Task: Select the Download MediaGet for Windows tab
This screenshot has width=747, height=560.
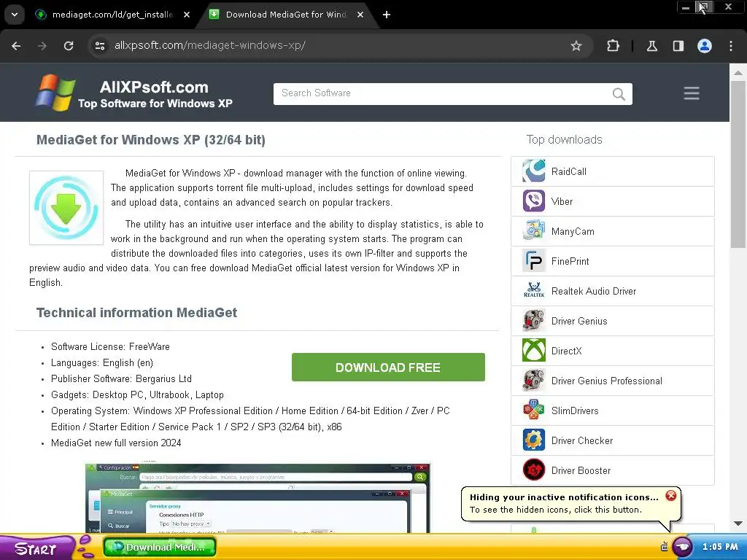Action: click(x=286, y=15)
